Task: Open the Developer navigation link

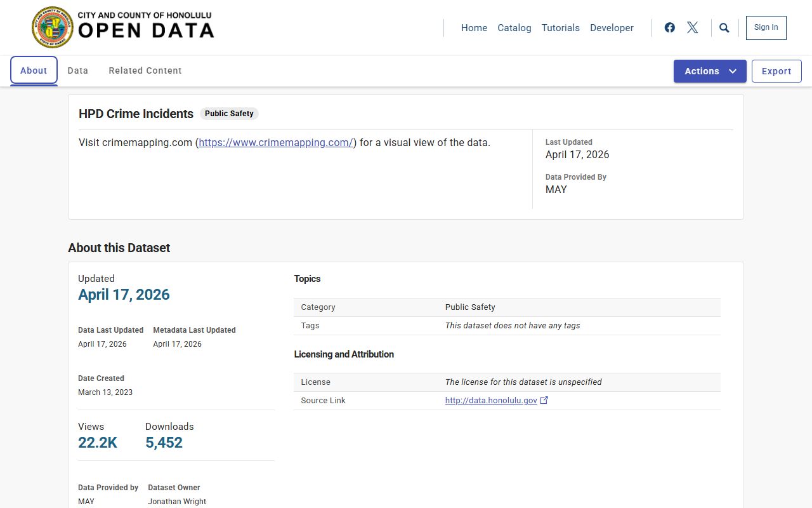Action: (612, 28)
